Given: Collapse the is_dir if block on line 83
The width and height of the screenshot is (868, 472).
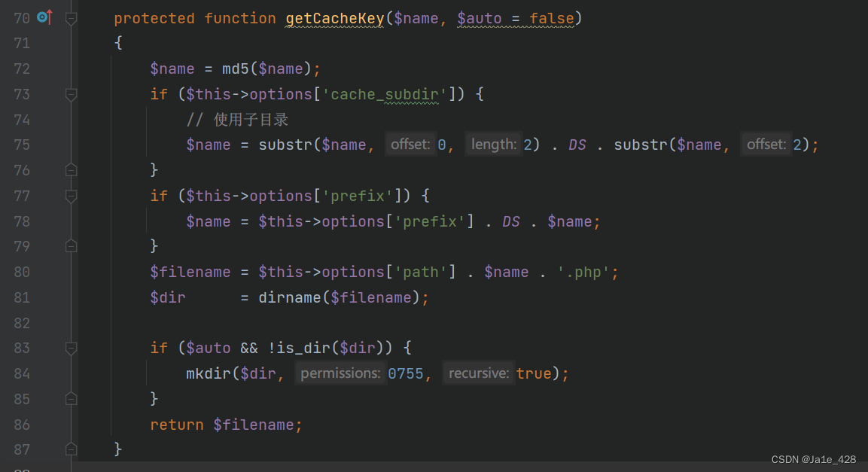Looking at the screenshot, I should (x=71, y=348).
